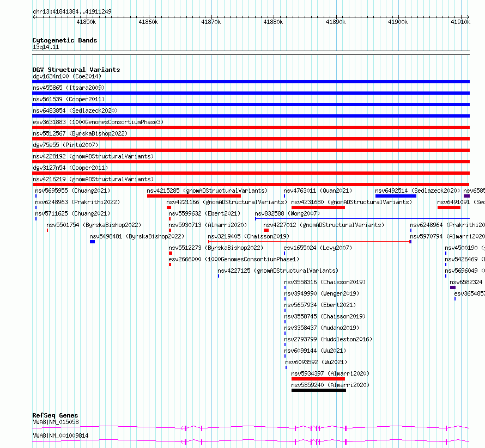The image size is (485, 448).
Task: Click the nsv5512567 (ByrskaBishop2022) label
Action: [x=80, y=133]
